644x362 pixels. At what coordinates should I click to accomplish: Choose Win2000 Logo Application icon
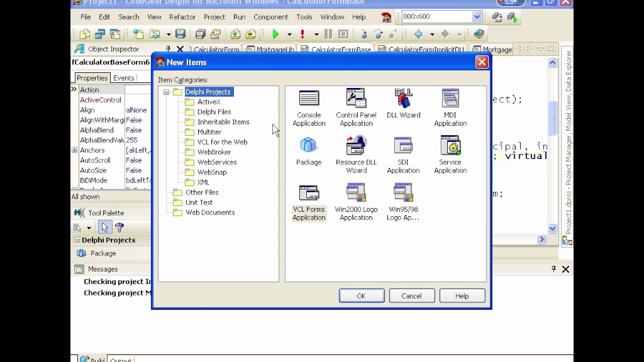(x=356, y=193)
